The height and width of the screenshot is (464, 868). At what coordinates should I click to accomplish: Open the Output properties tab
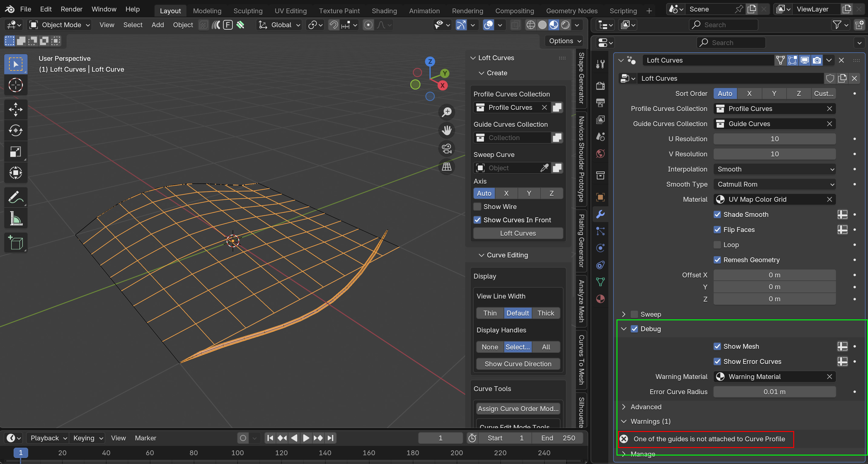pos(600,103)
